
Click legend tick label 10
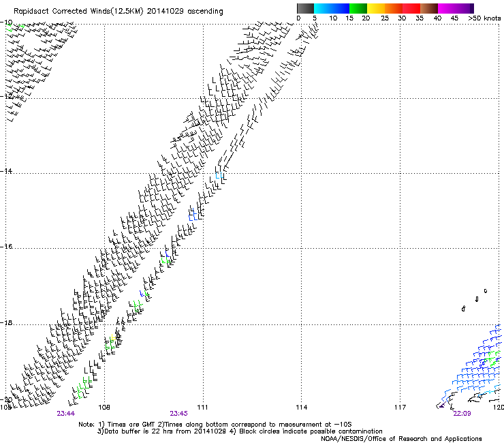[333, 18]
